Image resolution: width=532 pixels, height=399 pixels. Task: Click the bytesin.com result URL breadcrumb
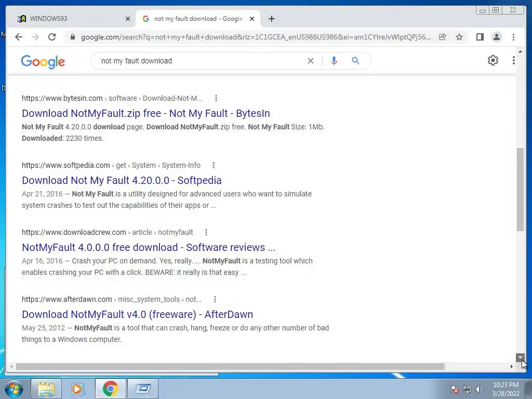[x=112, y=98]
